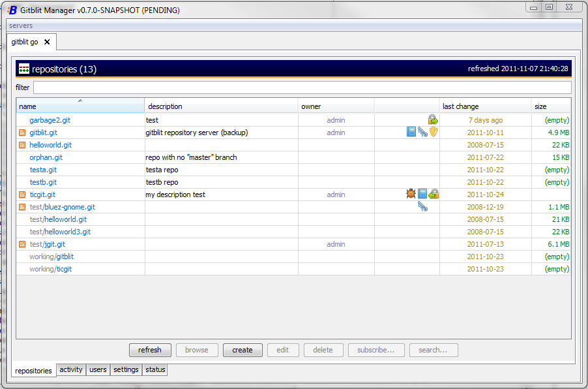Click the Gitblit logo in title bar
The width and height of the screenshot is (588, 389).
pyautogui.click(x=12, y=10)
